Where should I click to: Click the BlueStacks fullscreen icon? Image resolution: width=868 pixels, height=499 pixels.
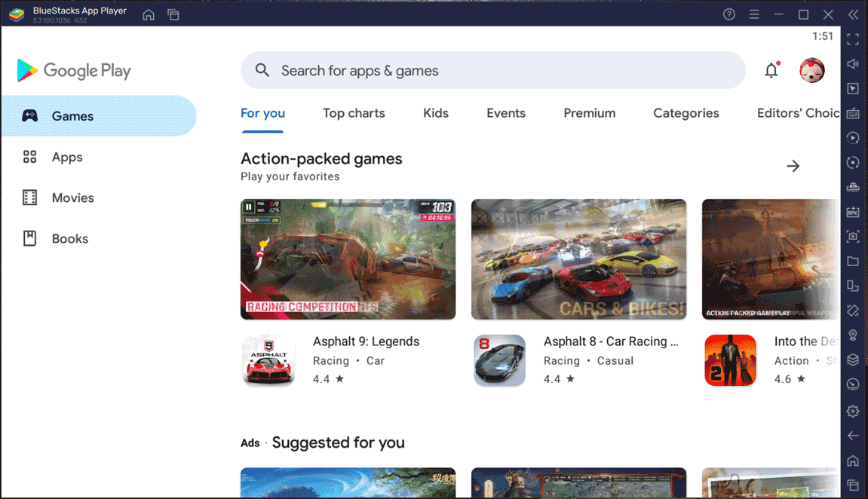click(853, 39)
